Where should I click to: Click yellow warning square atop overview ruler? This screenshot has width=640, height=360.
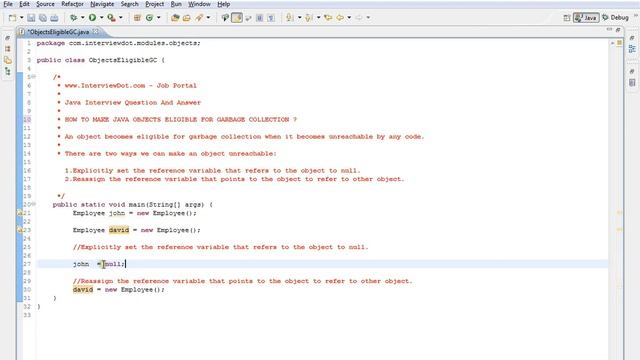pos(619,43)
